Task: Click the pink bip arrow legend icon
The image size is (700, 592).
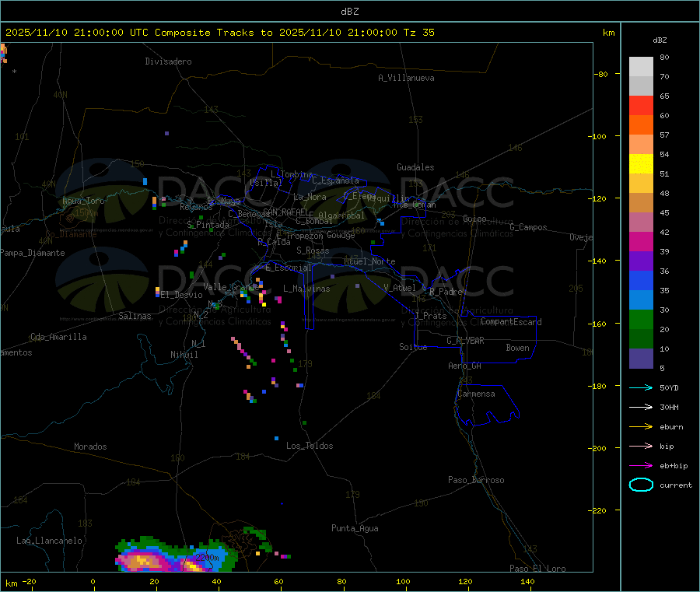Action: click(641, 446)
